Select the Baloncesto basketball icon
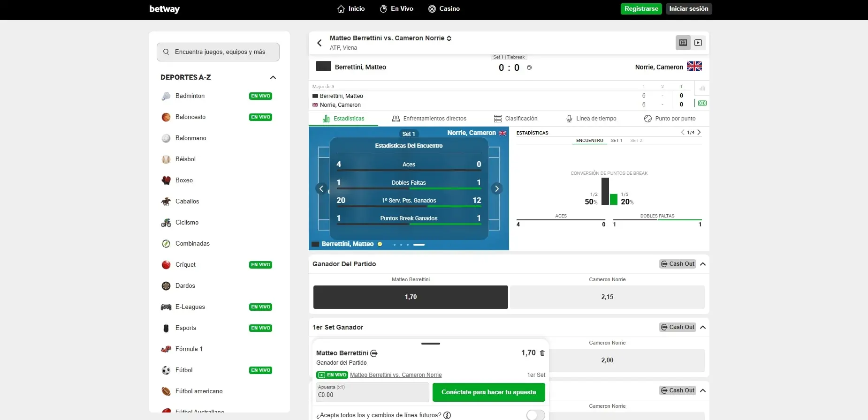The width and height of the screenshot is (868, 420). pos(166,117)
